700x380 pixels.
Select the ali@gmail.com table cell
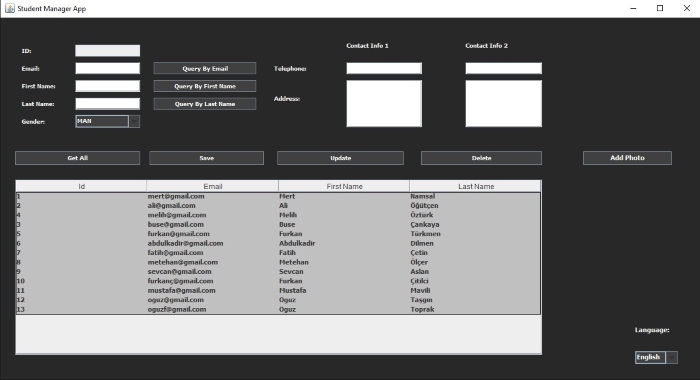tap(212, 206)
